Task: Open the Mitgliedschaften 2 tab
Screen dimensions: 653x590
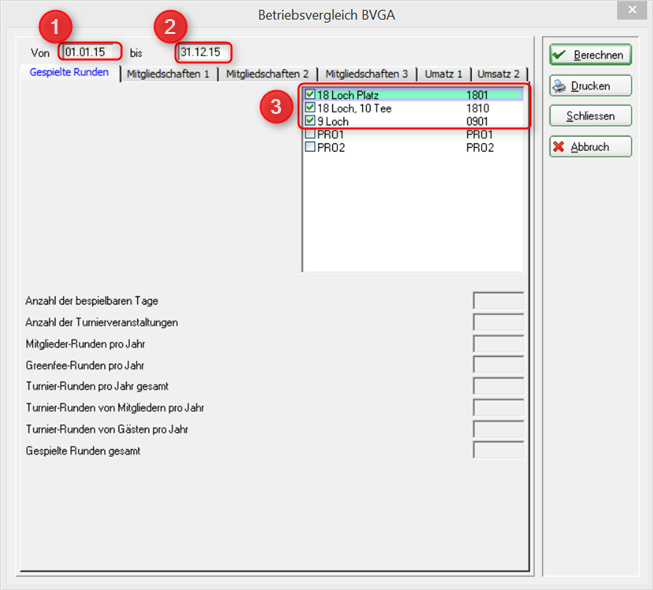Action: (267, 74)
